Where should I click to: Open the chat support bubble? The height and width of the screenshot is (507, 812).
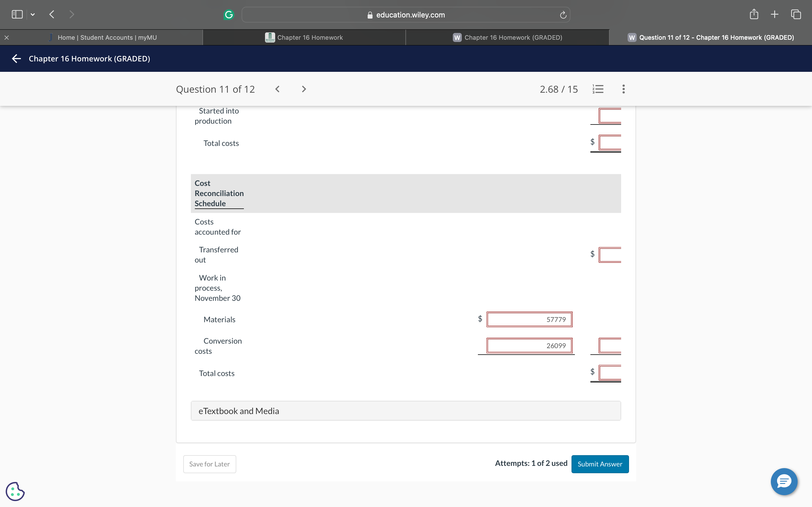coord(784,482)
